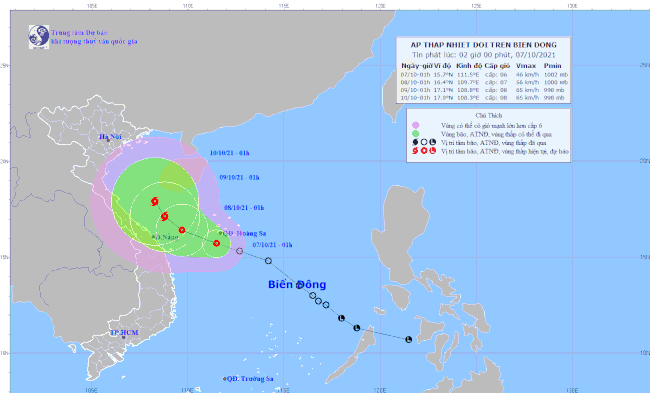
Task: Click the easternmost L low-pressure marker over the Philippines
Action: (409, 340)
